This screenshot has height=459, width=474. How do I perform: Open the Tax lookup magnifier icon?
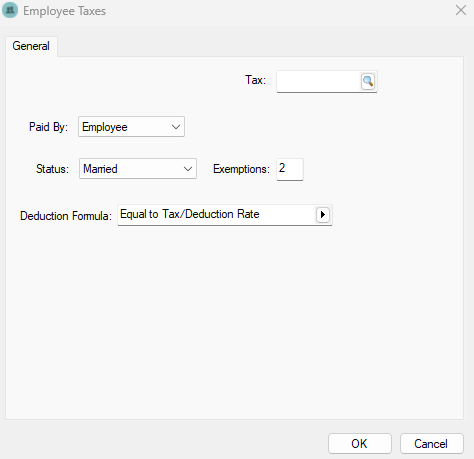tap(368, 81)
